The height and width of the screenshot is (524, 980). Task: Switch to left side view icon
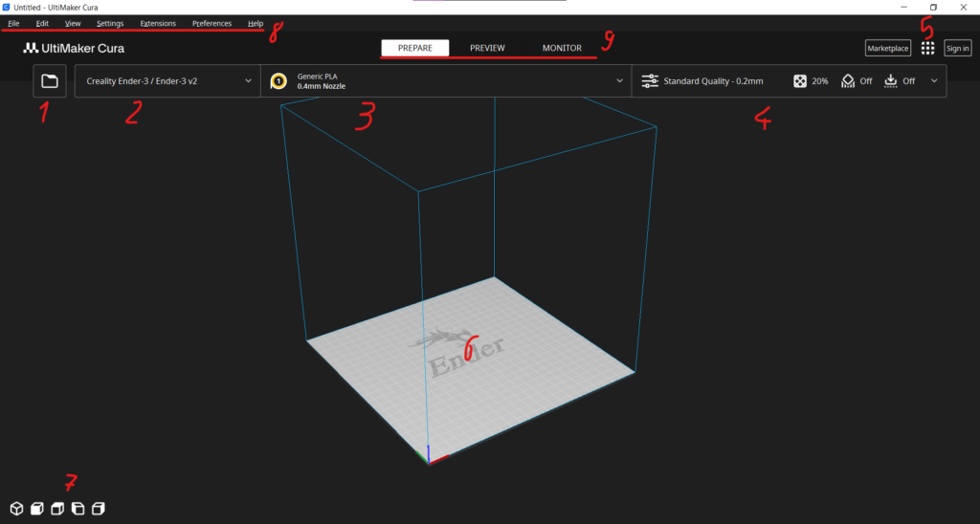pyautogui.click(x=78, y=509)
